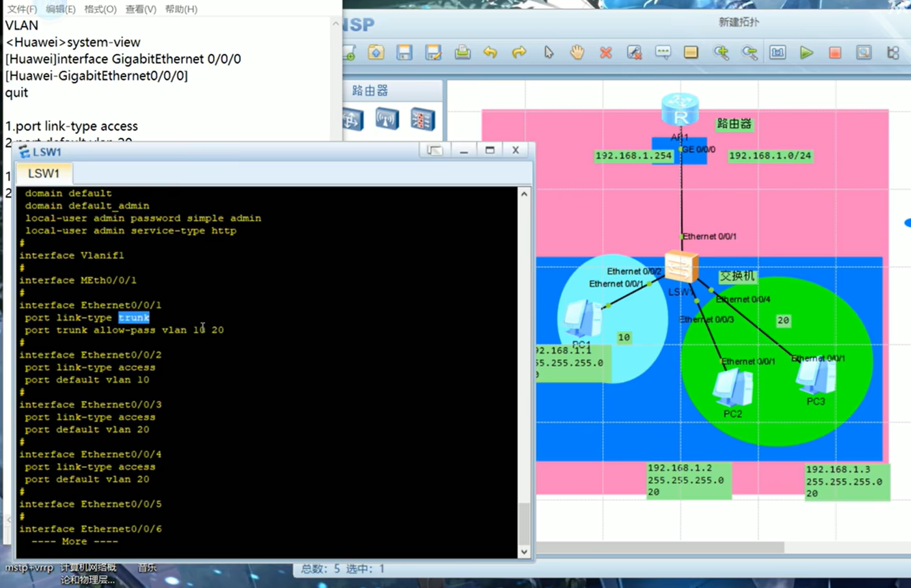
Task: Select the text note tool
Action: [x=663, y=53]
